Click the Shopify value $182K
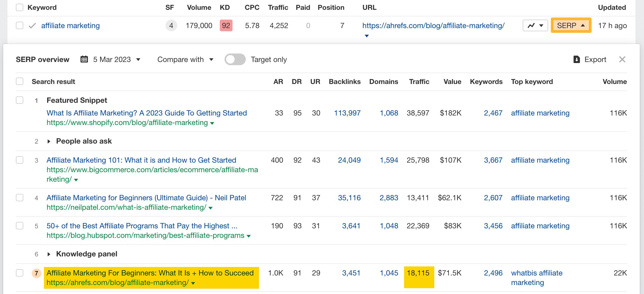This screenshot has width=644, height=294. point(451,113)
